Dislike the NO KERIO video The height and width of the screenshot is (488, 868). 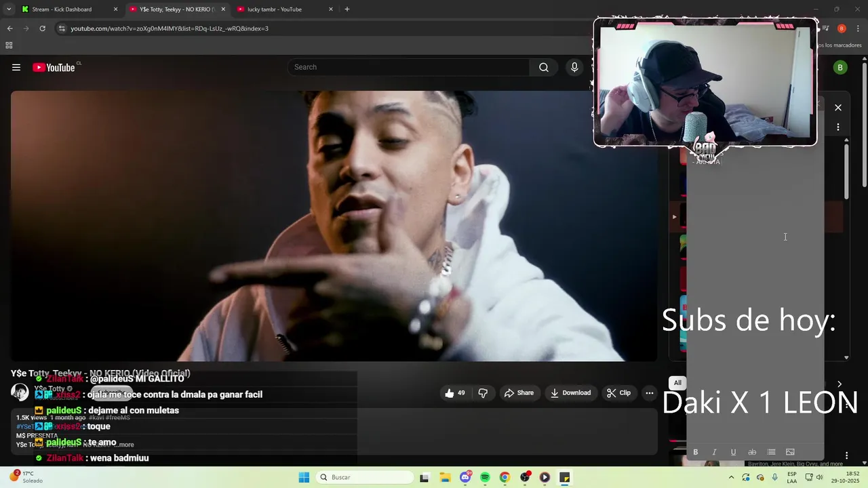[483, 392]
